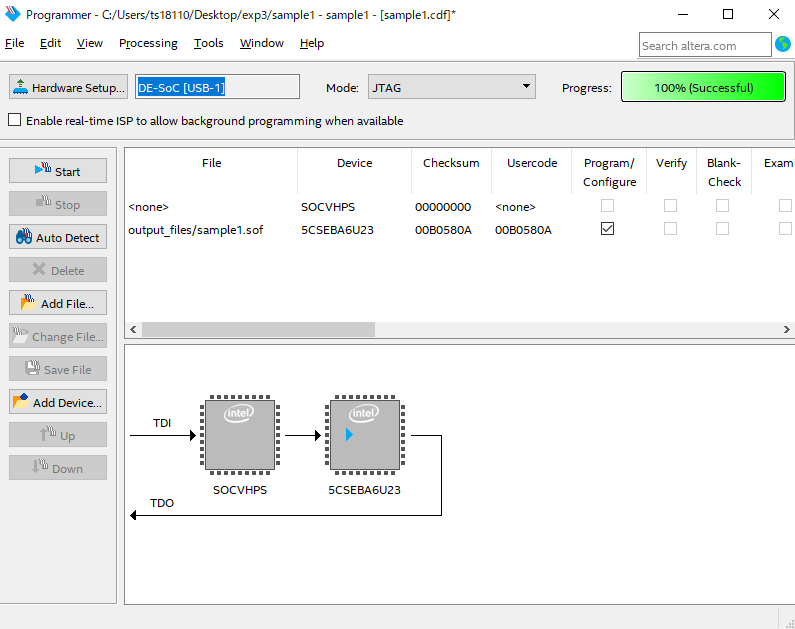Open the Tools menu

point(208,43)
